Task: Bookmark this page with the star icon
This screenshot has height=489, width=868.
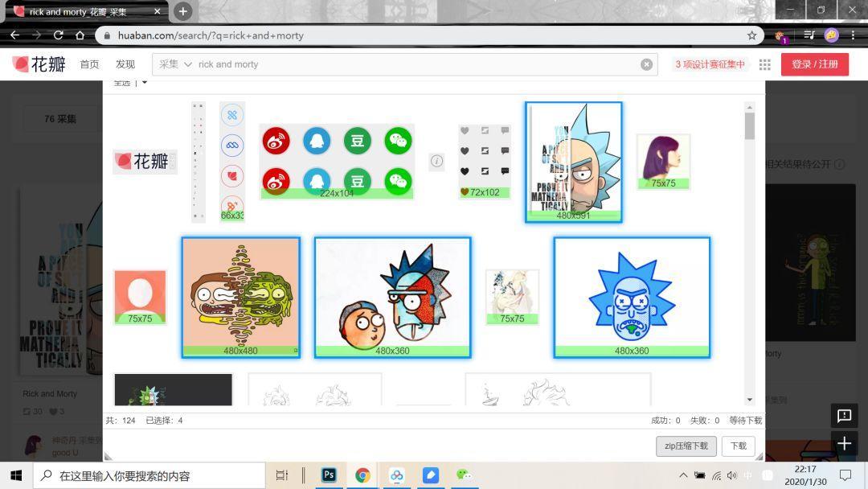Action: pos(751,35)
